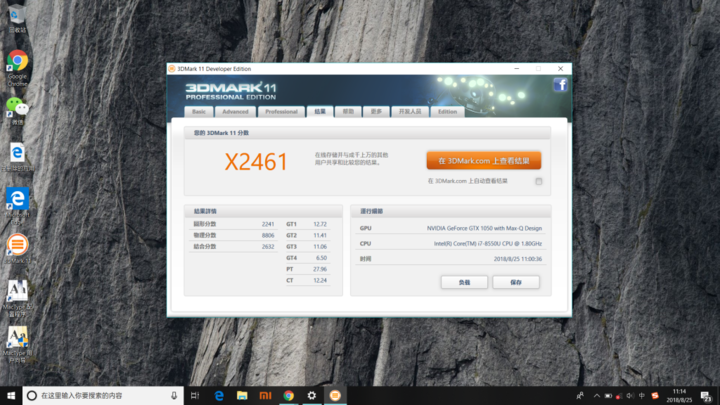
Task: Click the combined score value 2632
Action: [268, 247]
